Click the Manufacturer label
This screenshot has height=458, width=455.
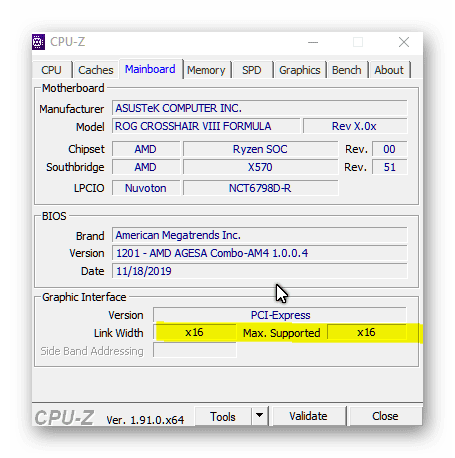pos(72,109)
